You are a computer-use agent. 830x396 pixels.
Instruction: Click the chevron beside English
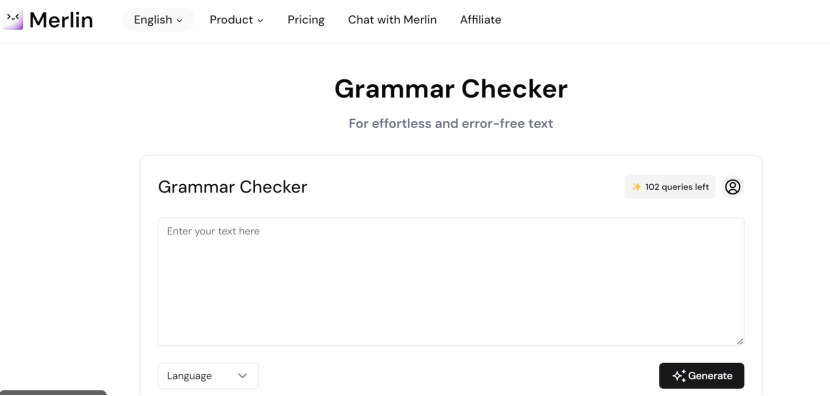point(179,21)
